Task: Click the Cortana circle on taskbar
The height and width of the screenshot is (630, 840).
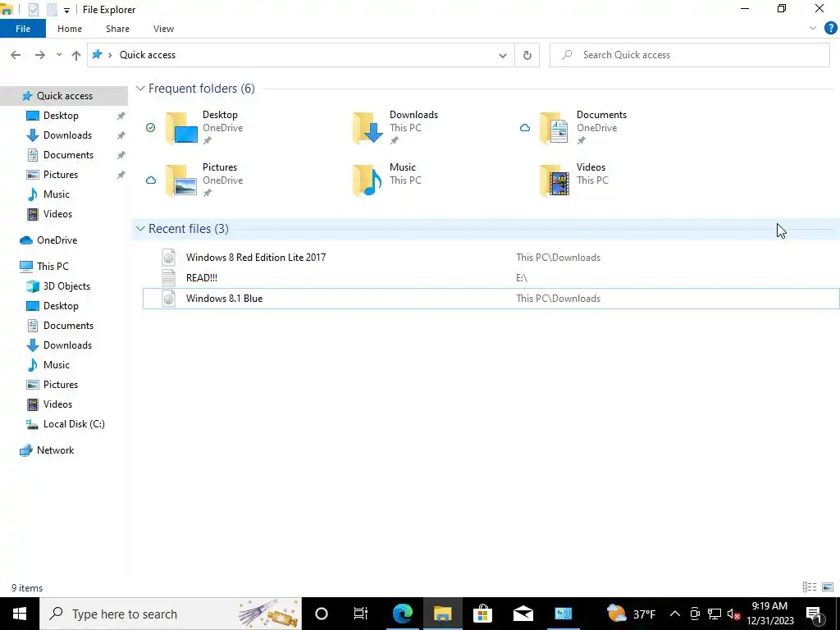Action: (322, 614)
